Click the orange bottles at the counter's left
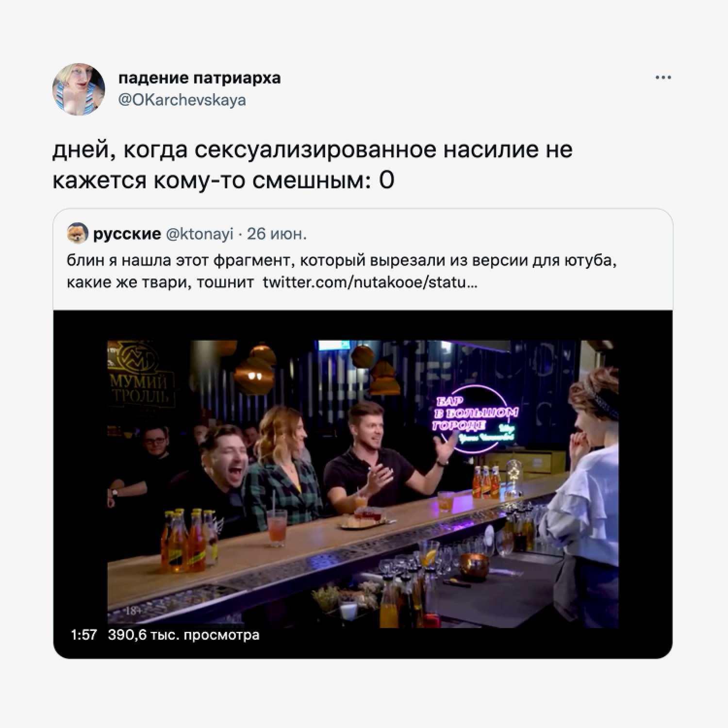Image resolution: width=728 pixels, height=728 pixels. coord(189,539)
